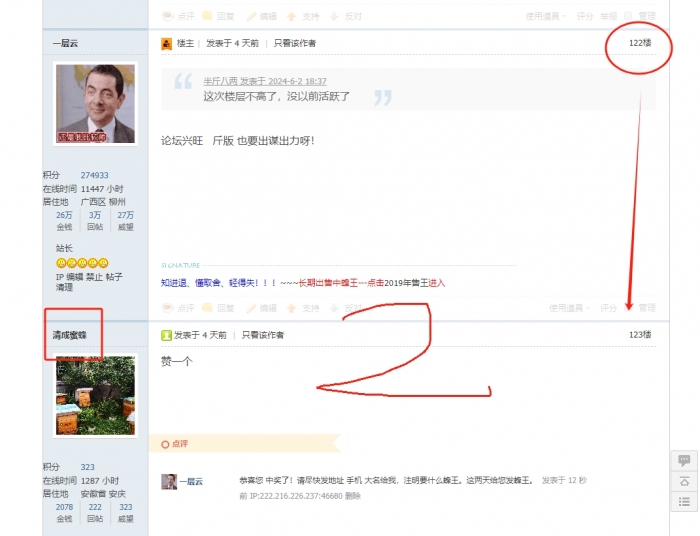This screenshot has height=536, width=700.
Task: Click 删除 to delete the comment
Action: pos(353,496)
